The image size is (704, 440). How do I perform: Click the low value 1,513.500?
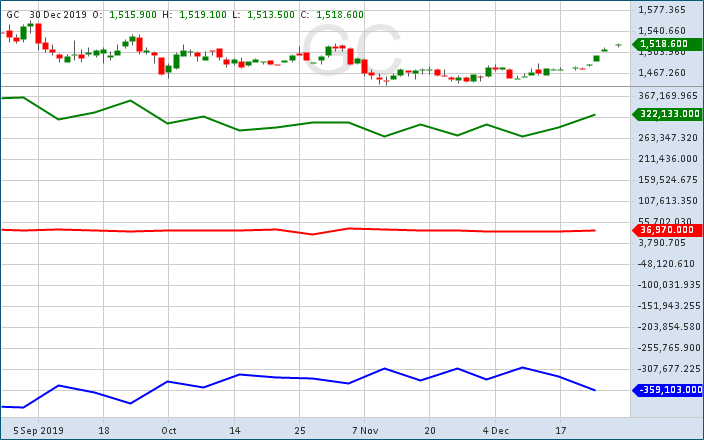(271, 15)
